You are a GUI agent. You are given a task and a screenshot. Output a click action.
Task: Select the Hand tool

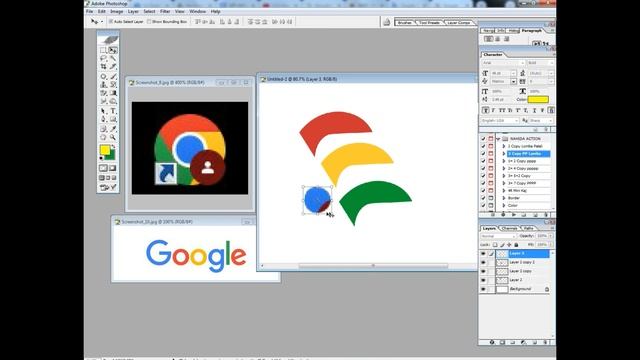point(103,137)
